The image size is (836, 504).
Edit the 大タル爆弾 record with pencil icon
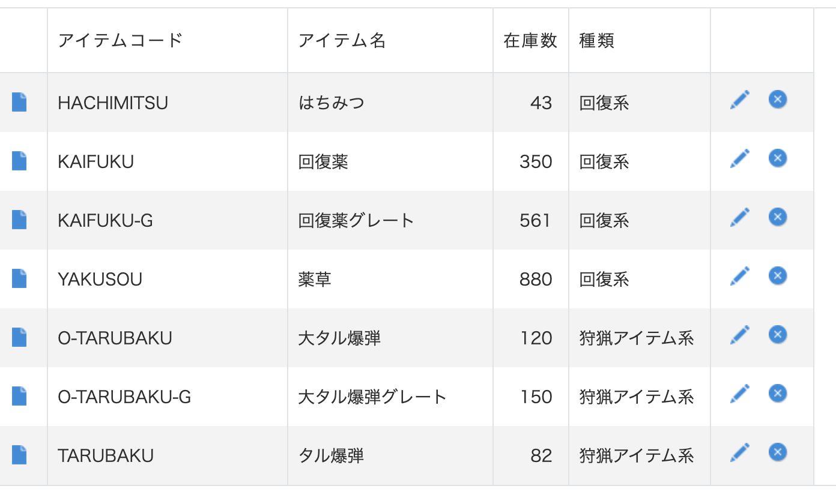[740, 335]
